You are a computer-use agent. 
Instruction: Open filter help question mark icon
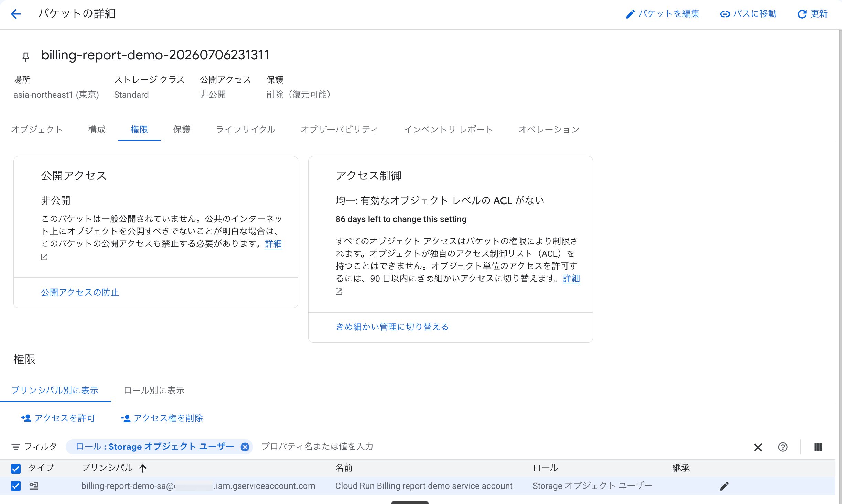click(x=783, y=447)
